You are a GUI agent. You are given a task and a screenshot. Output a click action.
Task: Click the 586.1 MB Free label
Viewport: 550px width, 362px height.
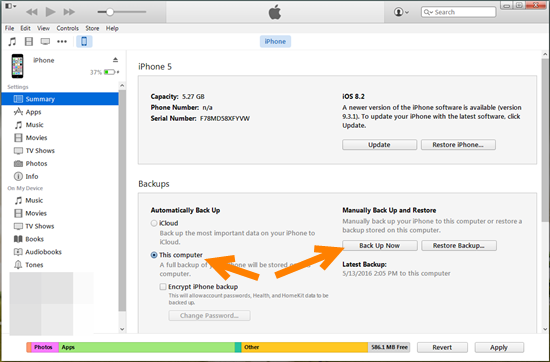389,347
